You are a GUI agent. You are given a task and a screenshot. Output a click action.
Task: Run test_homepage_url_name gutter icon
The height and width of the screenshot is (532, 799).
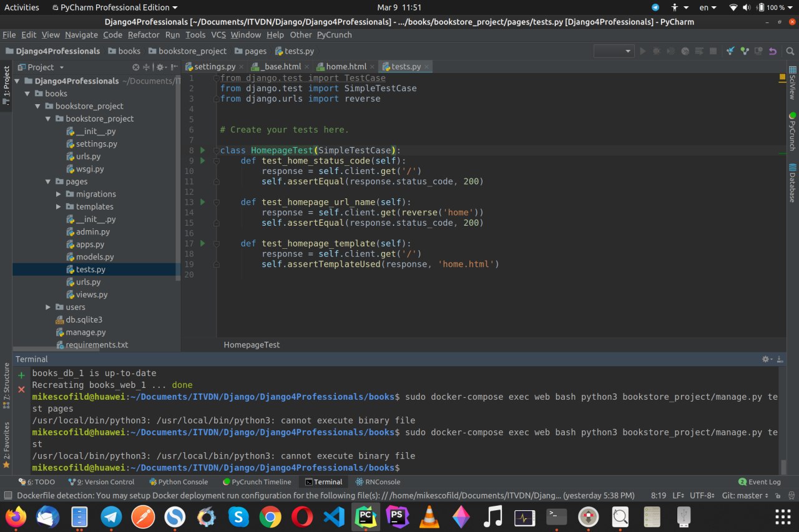pos(202,202)
